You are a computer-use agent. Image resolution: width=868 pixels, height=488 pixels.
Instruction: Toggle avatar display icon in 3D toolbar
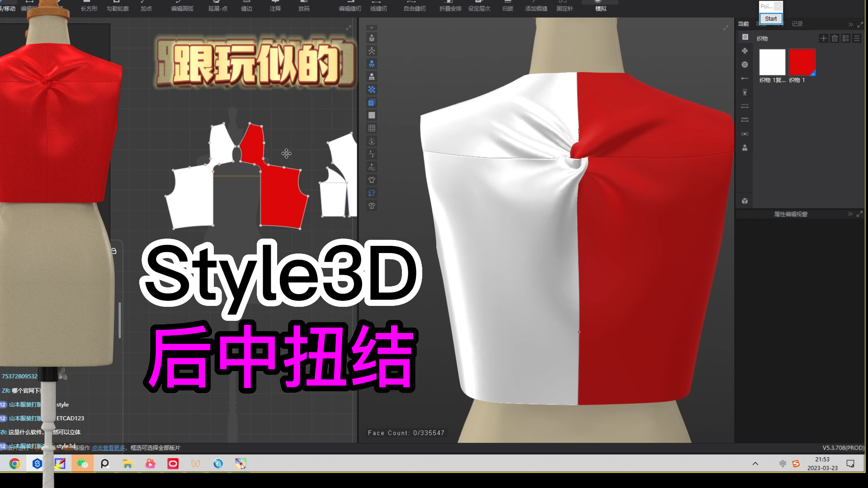372,38
